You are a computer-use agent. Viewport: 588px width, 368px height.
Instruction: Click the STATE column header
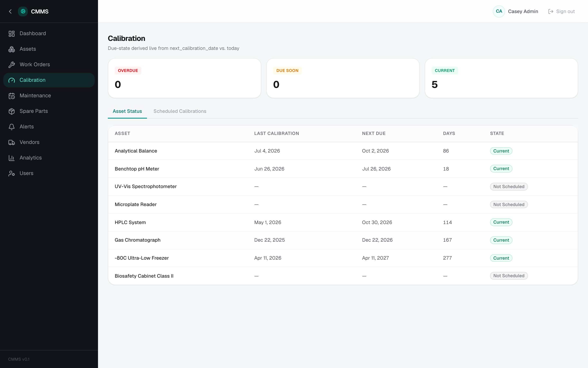tap(497, 133)
